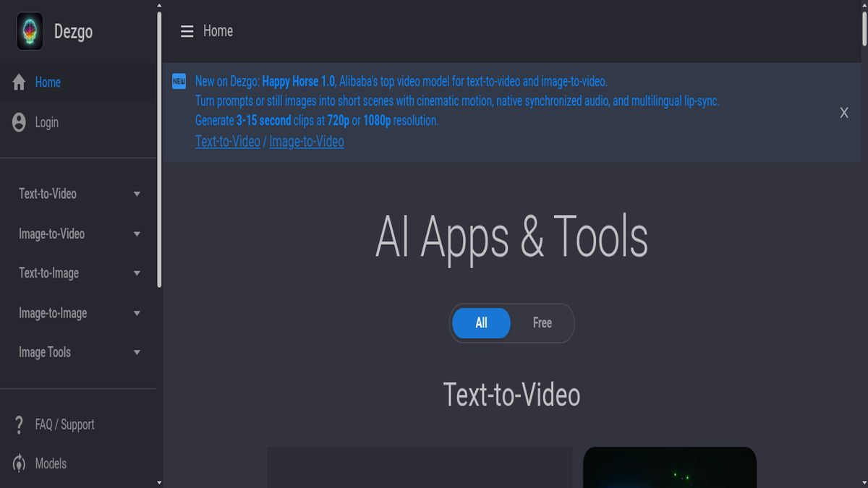The image size is (868, 488).
Task: Open Image Tools sidebar menu item
Action: click(x=78, y=353)
